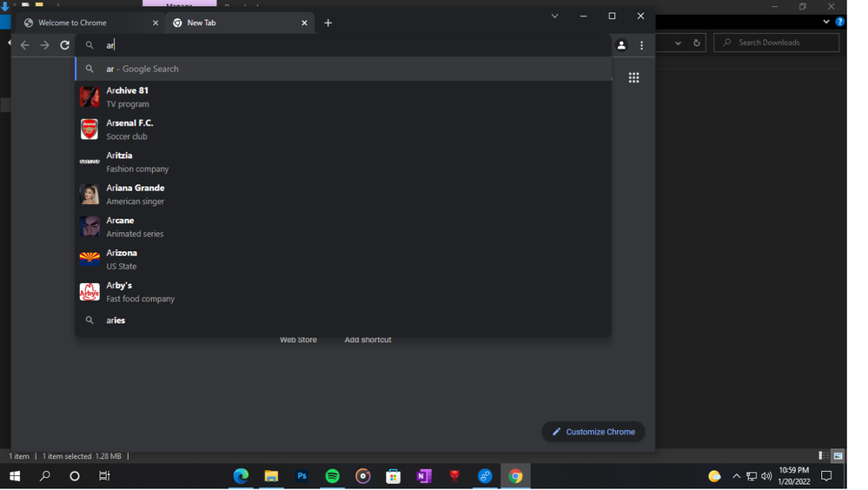Switch File Explorer to details view icon

pyautogui.click(x=824, y=455)
